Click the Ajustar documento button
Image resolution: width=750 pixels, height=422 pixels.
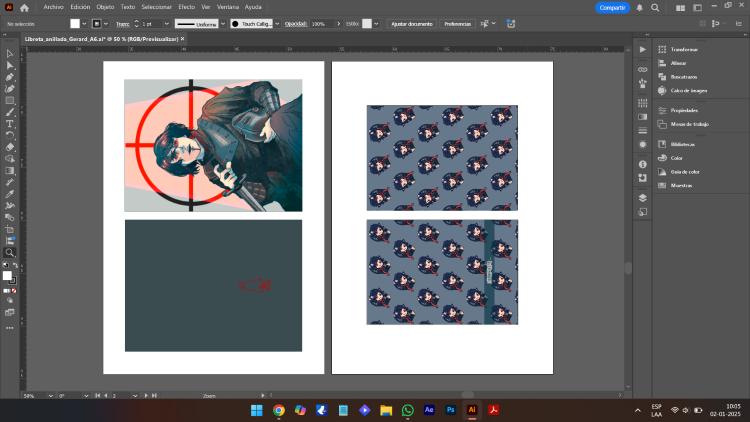(411, 24)
